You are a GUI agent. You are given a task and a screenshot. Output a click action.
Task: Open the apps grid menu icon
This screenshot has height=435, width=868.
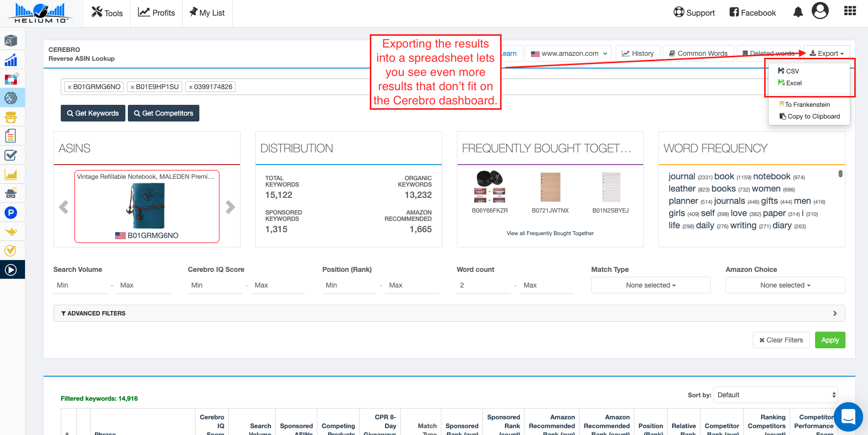(850, 11)
